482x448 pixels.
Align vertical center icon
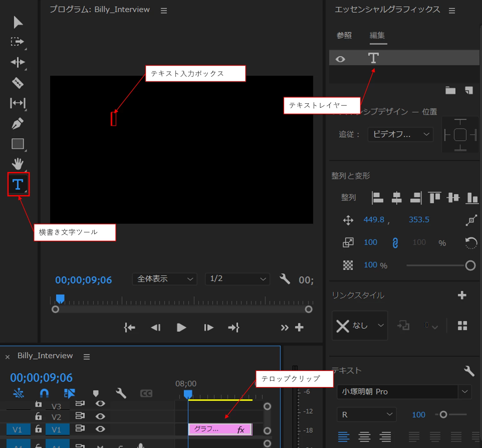click(x=453, y=197)
